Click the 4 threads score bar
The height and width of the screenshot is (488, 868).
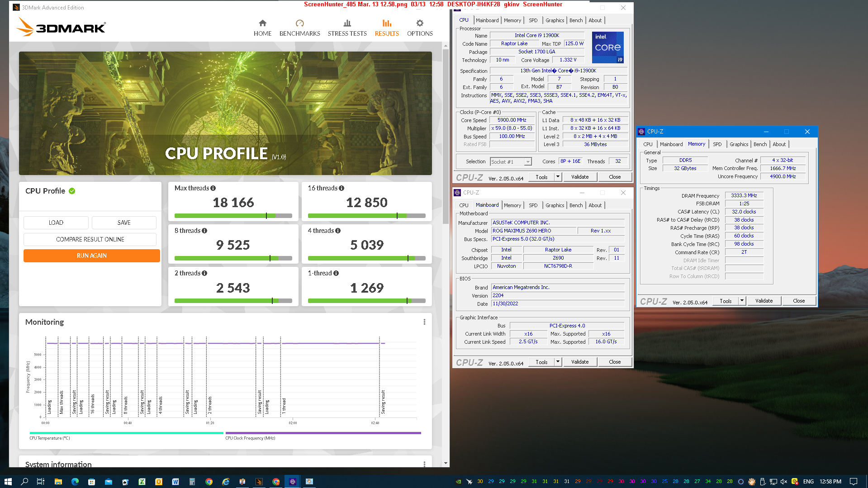pos(367,258)
